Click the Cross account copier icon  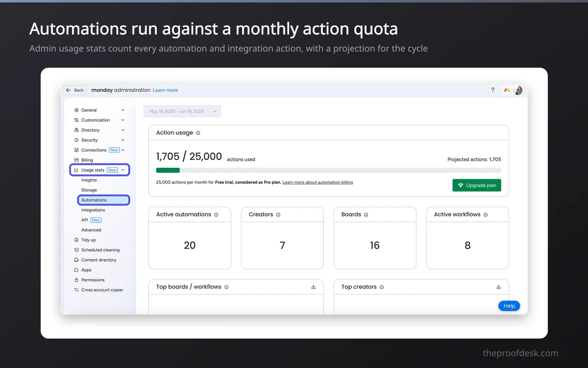click(76, 290)
